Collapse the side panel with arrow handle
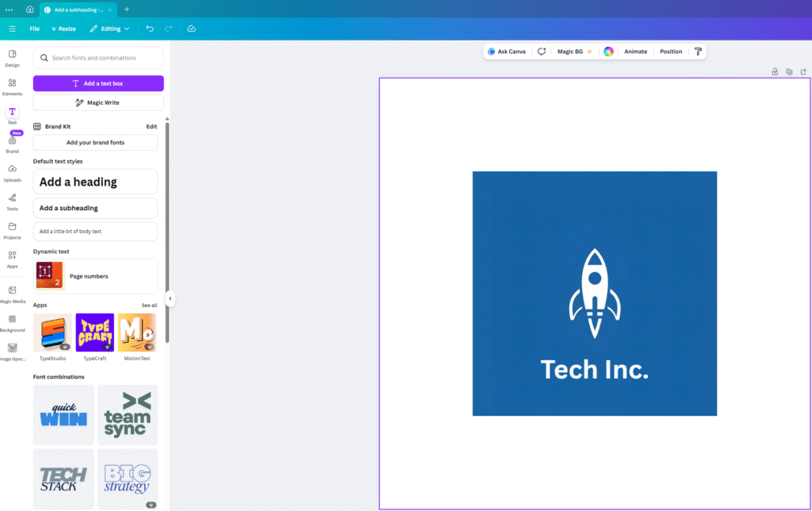Viewport: 812px width, 511px height. 170,298
